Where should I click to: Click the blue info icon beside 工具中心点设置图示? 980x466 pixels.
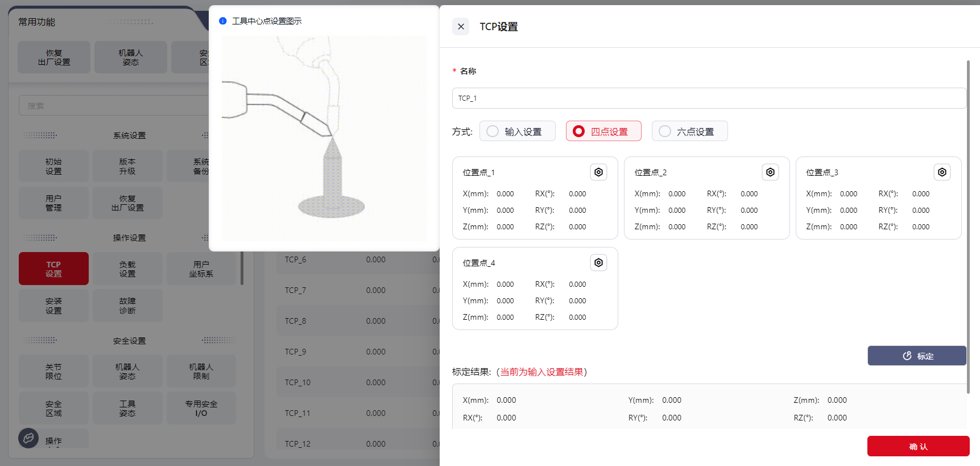(x=223, y=21)
